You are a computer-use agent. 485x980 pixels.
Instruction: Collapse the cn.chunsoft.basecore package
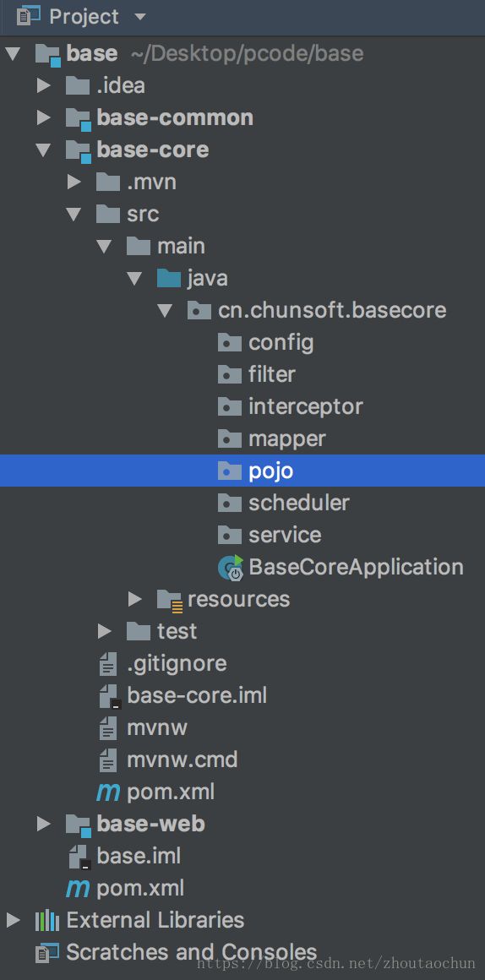click(x=165, y=311)
